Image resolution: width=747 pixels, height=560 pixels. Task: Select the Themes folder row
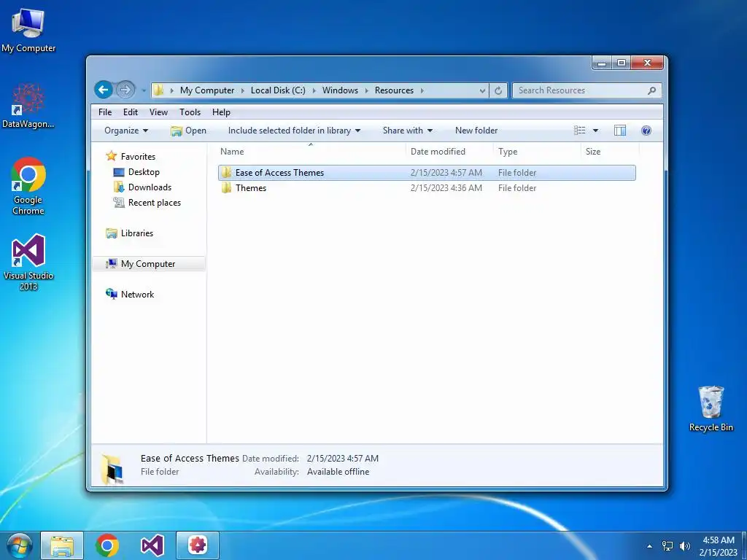[427, 188]
